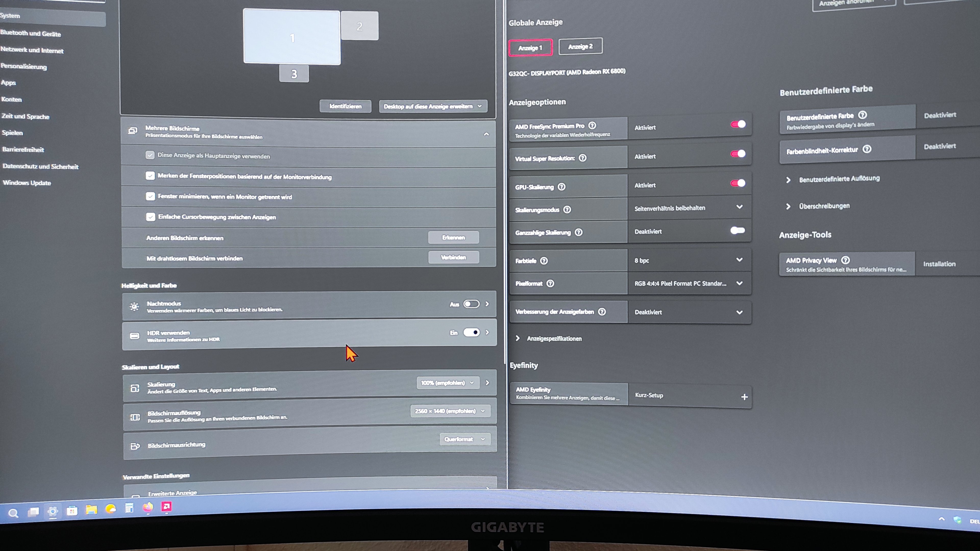Image resolution: width=980 pixels, height=551 pixels.
Task: Click help icon next to Farbtiefe
Action: click(x=544, y=261)
